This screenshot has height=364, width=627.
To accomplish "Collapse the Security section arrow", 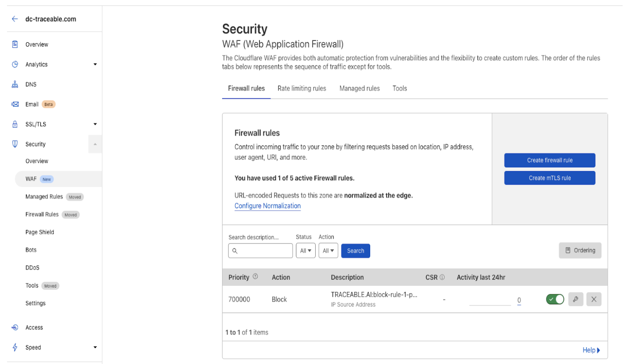I will pos(95,144).
